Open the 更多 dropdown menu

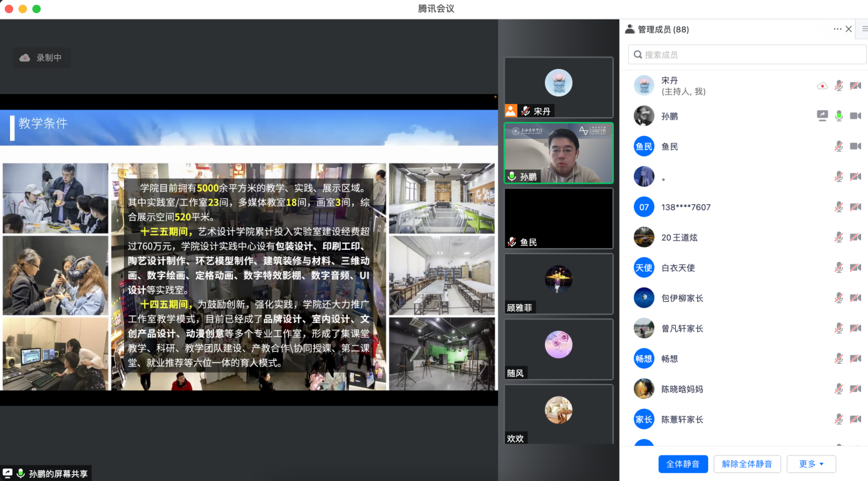pyautogui.click(x=811, y=464)
